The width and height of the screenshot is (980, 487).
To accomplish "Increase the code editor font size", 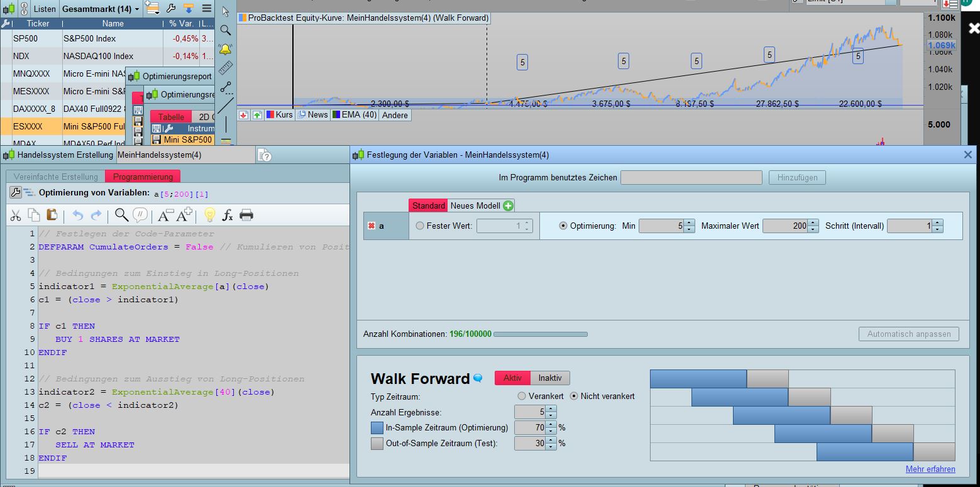I will [x=184, y=216].
